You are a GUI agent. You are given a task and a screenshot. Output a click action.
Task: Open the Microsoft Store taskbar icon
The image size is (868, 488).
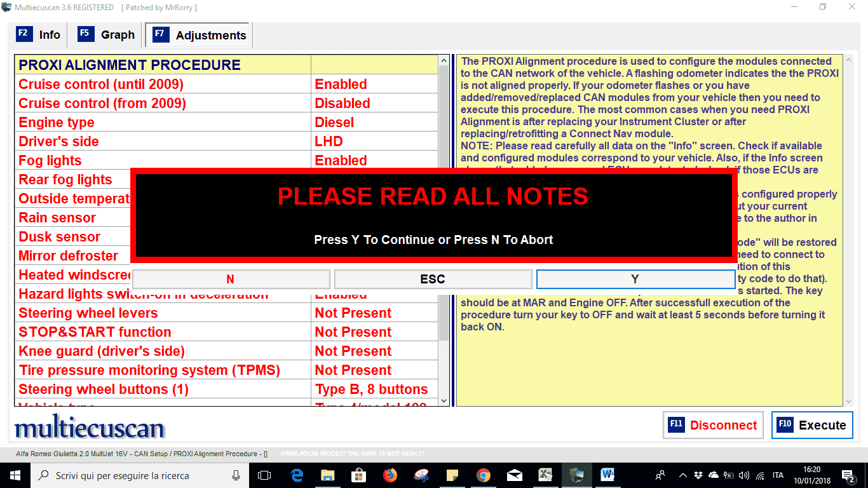[x=359, y=475]
